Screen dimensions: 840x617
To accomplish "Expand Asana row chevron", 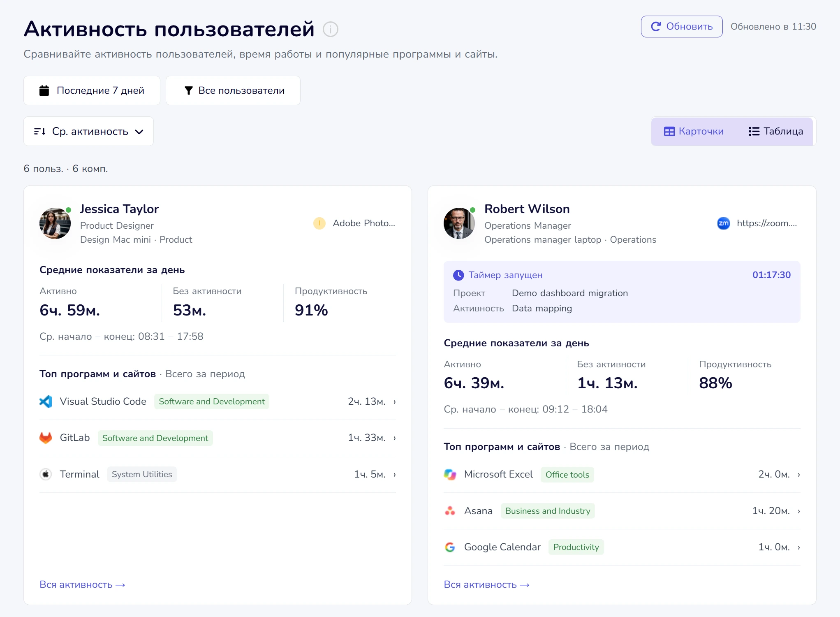I will pos(798,511).
